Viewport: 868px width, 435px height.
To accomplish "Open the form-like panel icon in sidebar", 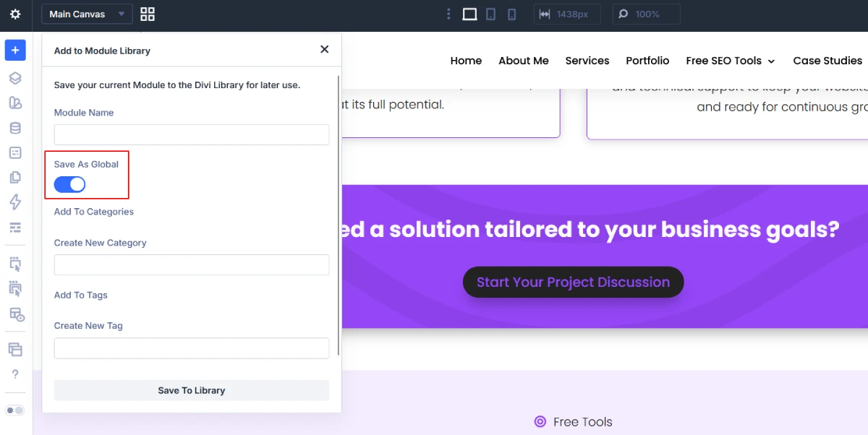I will 15,152.
